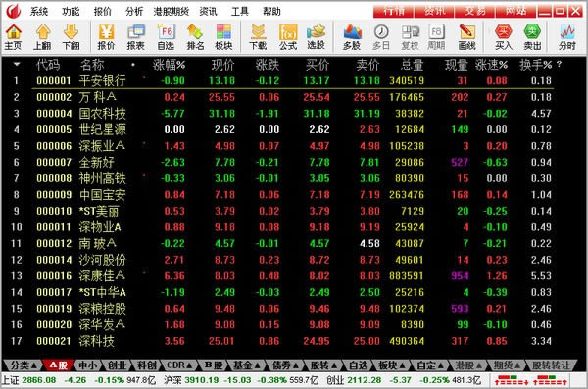The height and width of the screenshot is (389, 588).
Task: Expand the CDR▲ bottom tab
Action: point(179,365)
